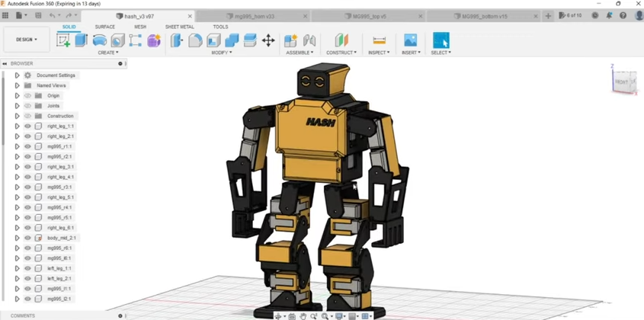Select the Revolve tool icon
The image size is (644, 320).
[x=99, y=40]
